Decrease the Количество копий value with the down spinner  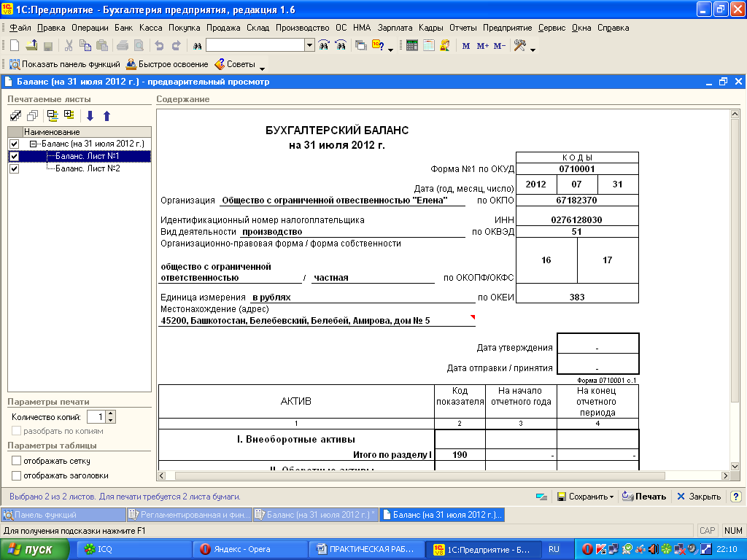111,420
